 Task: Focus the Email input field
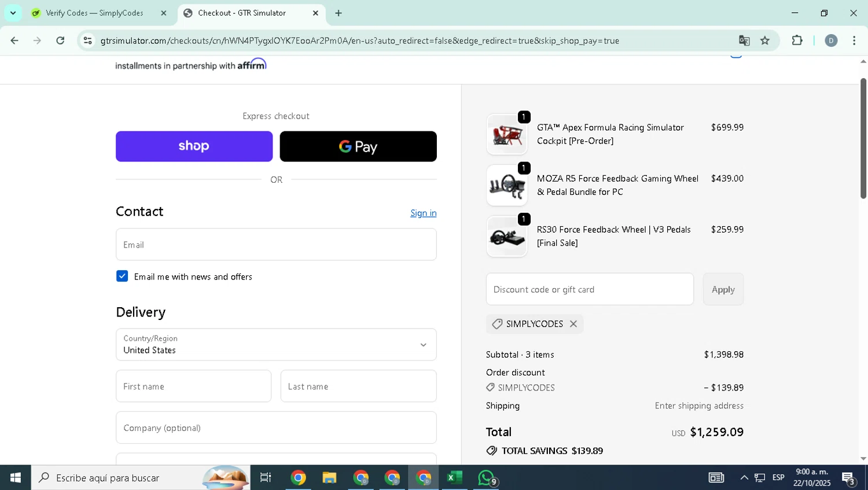click(276, 244)
